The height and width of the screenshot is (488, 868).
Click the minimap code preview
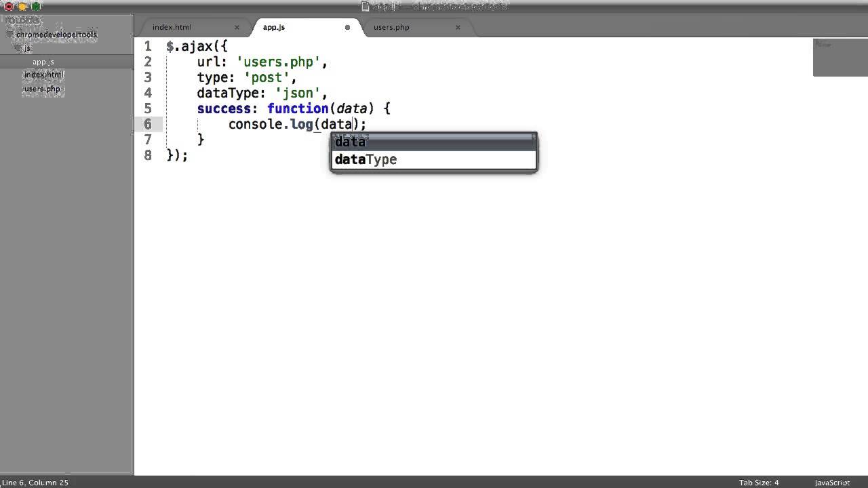840,58
